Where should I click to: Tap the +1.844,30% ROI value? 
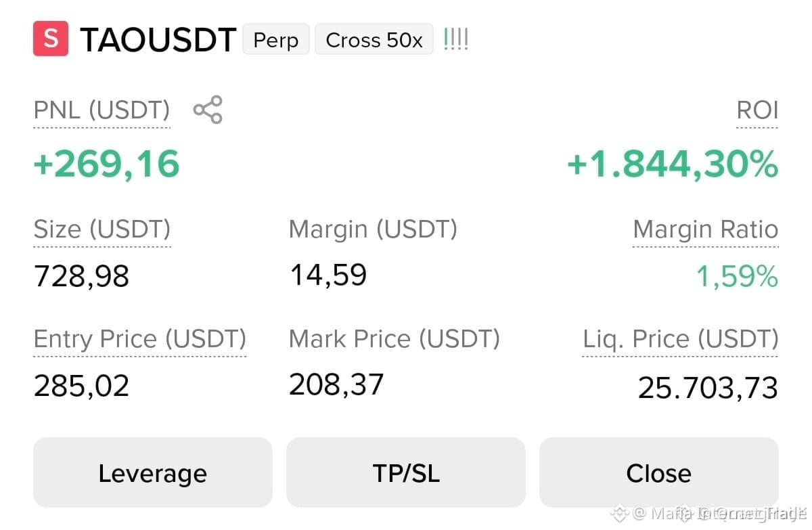pos(673,164)
